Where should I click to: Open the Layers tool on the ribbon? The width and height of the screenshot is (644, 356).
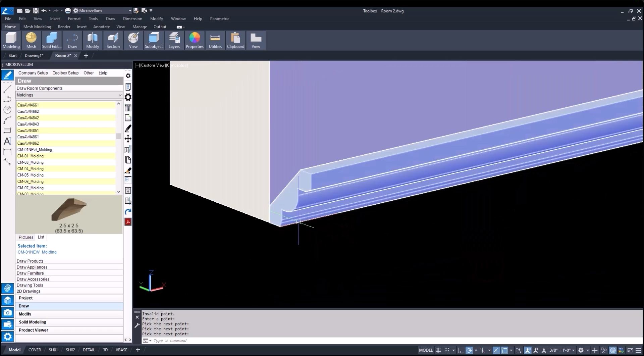(174, 40)
